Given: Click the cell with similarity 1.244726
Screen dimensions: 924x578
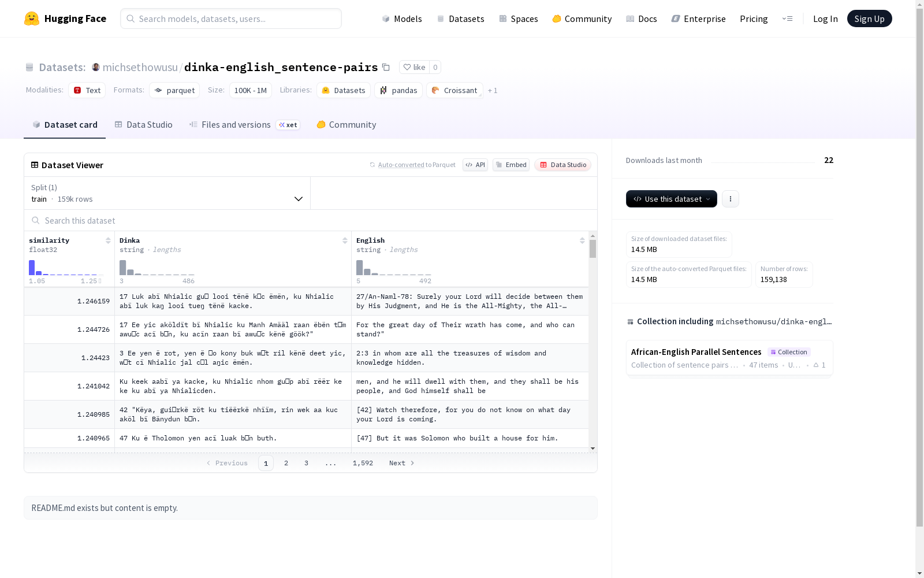Looking at the screenshot, I should pos(69,329).
